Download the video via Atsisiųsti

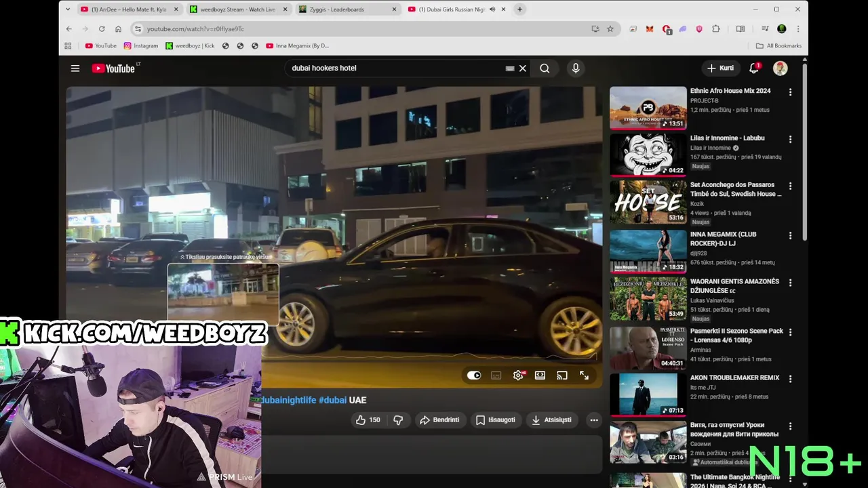pos(551,420)
